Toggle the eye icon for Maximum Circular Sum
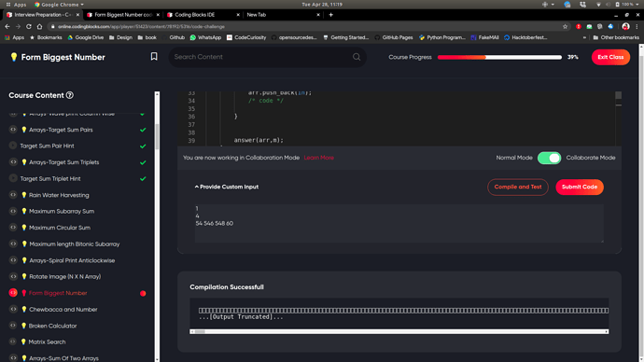This screenshot has width=644, height=362. [x=13, y=228]
